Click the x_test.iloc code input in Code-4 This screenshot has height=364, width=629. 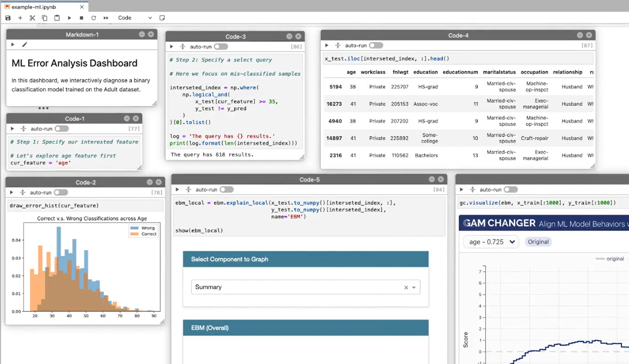point(458,59)
